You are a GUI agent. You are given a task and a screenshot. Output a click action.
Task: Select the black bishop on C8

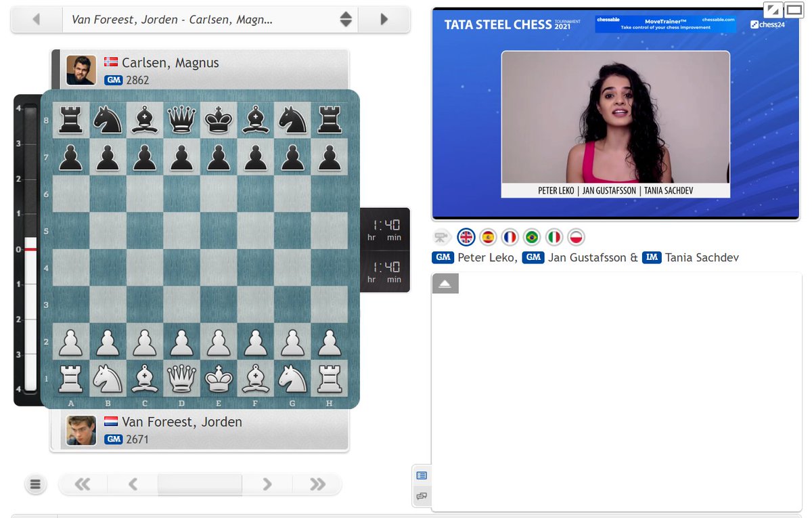pyautogui.click(x=145, y=121)
